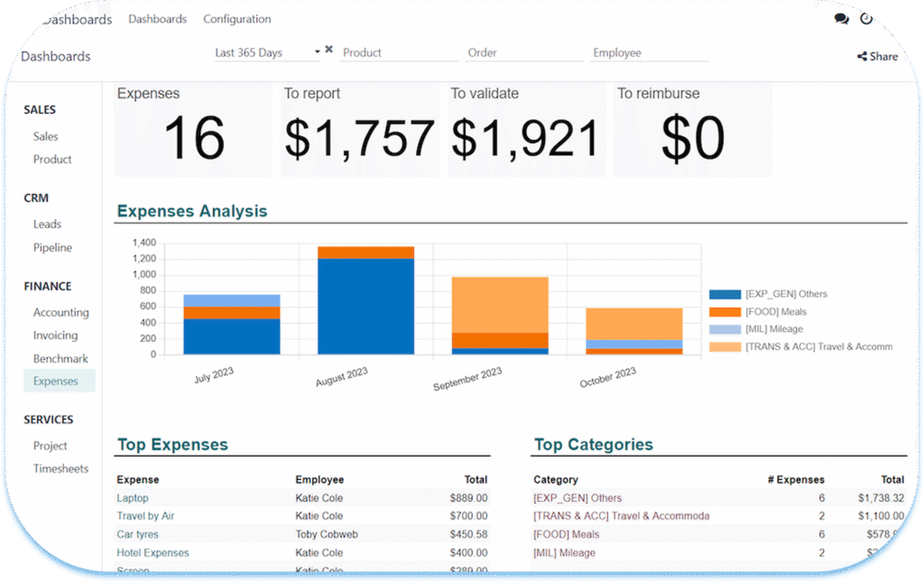
Task: Focus the Employee filter field
Action: pos(650,53)
